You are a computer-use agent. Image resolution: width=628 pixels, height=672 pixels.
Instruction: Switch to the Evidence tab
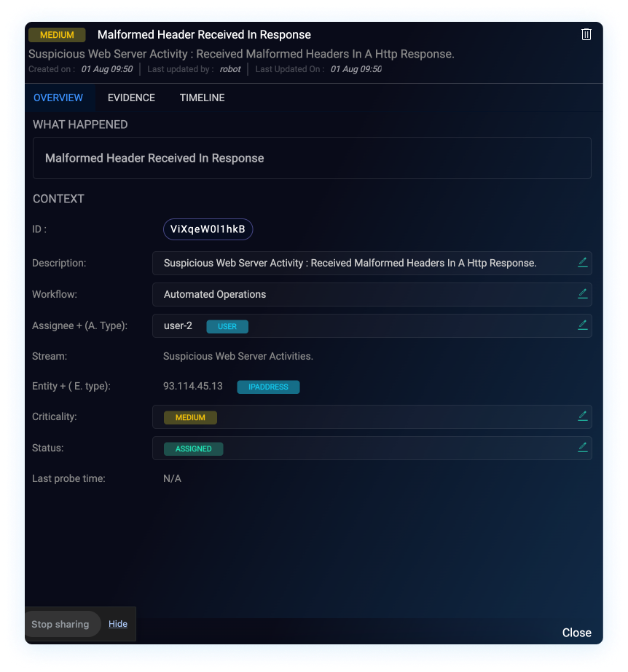(x=131, y=98)
